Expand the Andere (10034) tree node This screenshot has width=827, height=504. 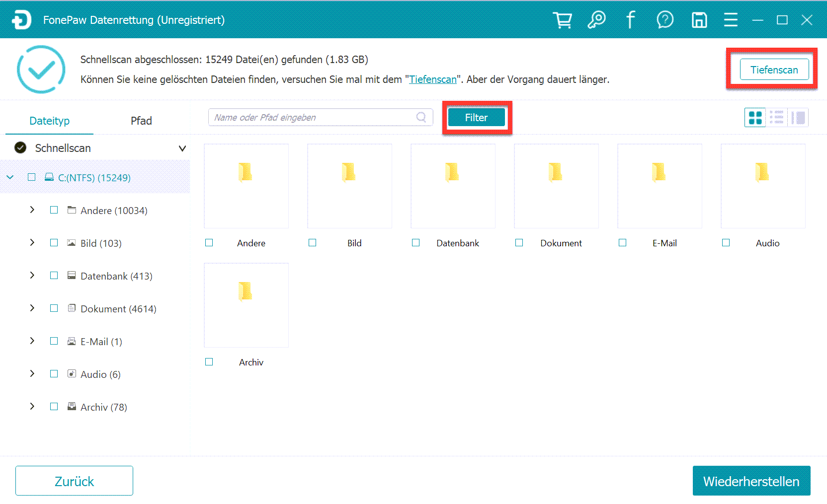pyautogui.click(x=32, y=210)
